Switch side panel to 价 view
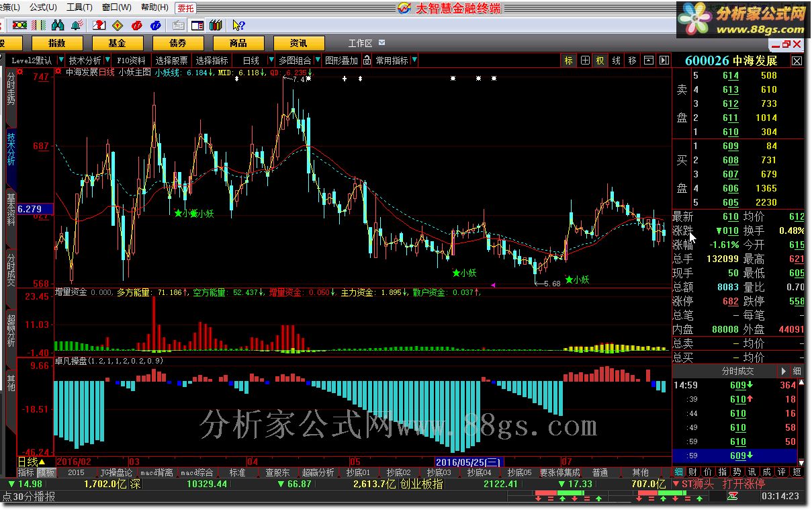 709,472
